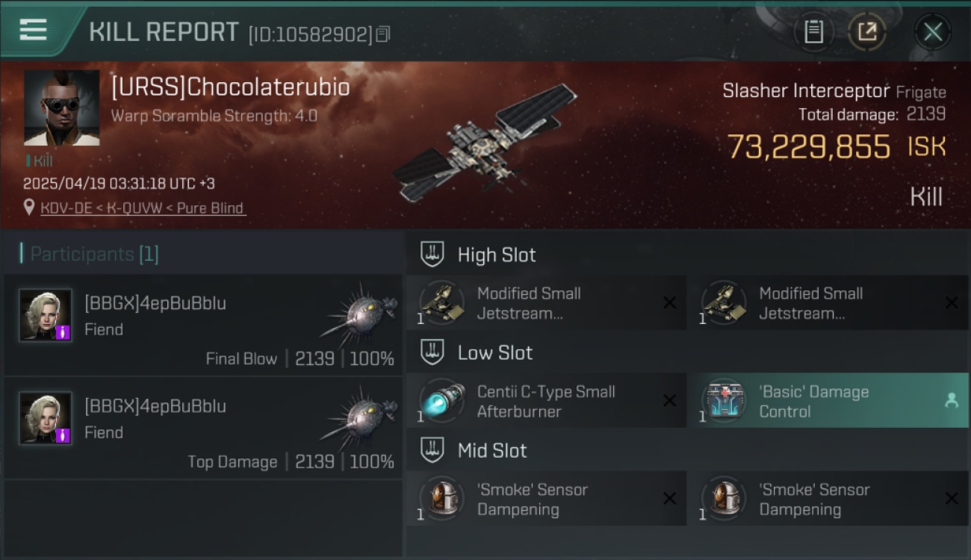The image size is (971, 560).
Task: Click X on second Modified Small Jetstream
Action: click(x=952, y=302)
